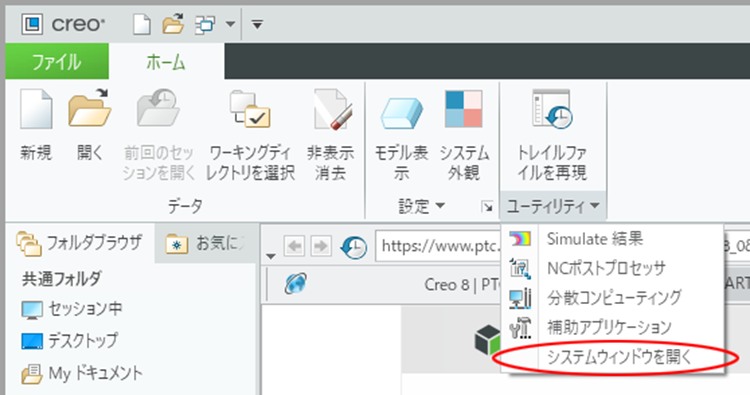The height and width of the screenshot is (395, 750).
Task: Click the 非表示消去 button
Action: (331, 135)
